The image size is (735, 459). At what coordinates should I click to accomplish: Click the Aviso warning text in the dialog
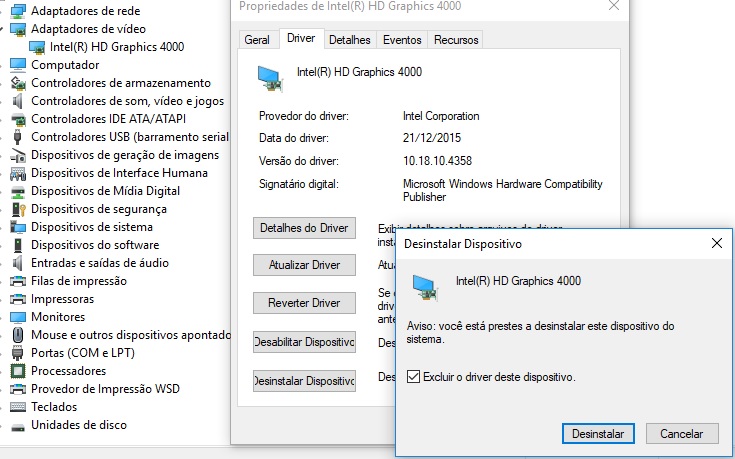coord(540,332)
